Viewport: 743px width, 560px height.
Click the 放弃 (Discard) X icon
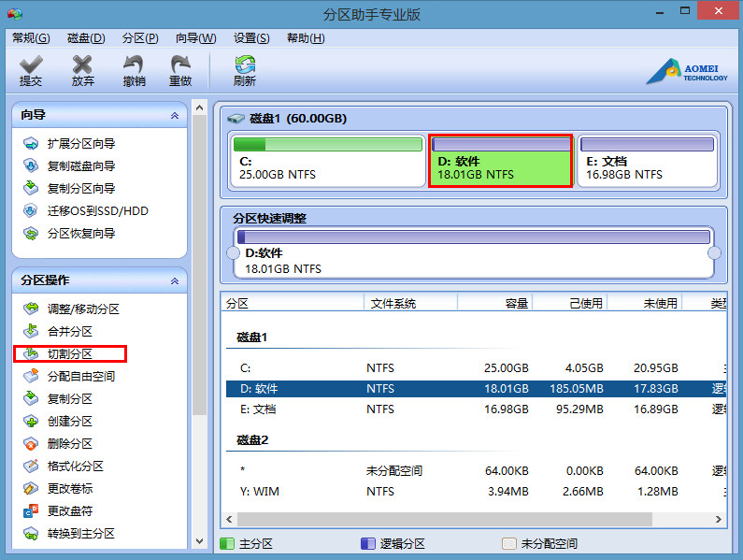coord(82,65)
